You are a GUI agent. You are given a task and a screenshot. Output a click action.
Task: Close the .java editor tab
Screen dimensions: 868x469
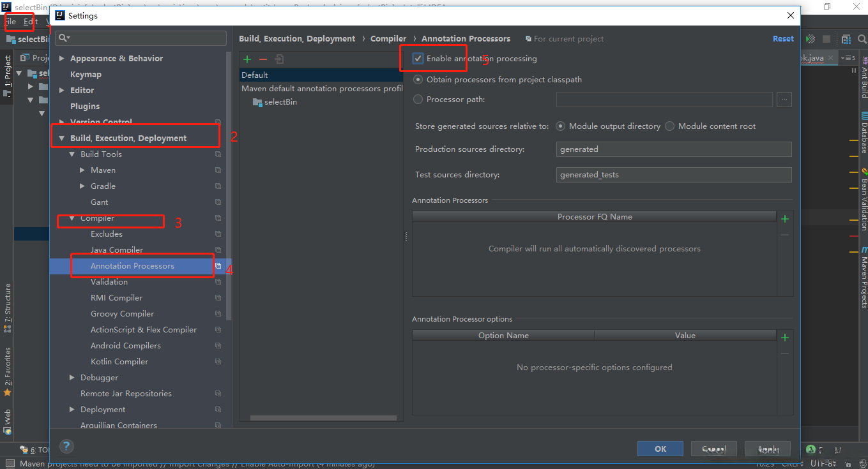tap(831, 57)
